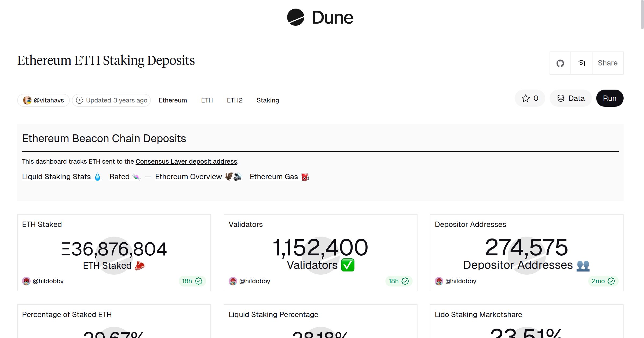Viewport: 644px width, 338px height.
Task: Select the ETH2 tag
Action: tap(235, 100)
